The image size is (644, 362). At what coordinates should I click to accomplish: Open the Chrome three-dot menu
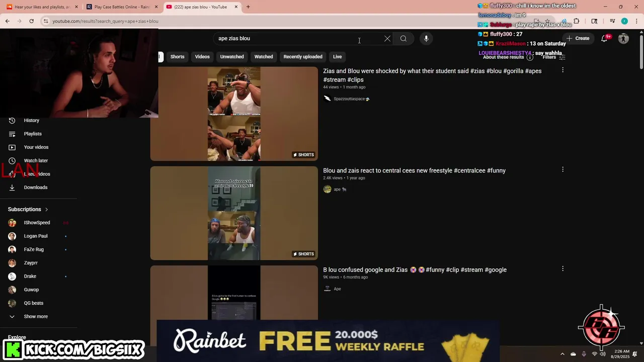pos(636,21)
